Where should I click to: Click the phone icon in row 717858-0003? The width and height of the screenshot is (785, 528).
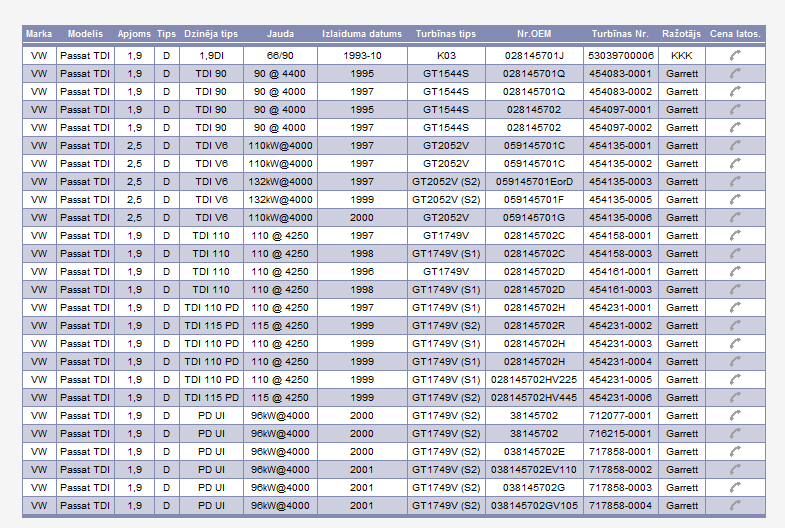[735, 488]
